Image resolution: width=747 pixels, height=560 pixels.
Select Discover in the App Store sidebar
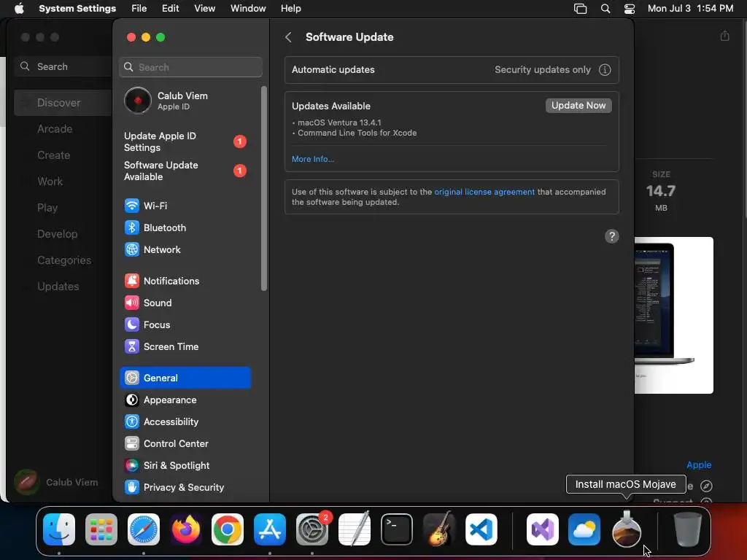[63, 103]
